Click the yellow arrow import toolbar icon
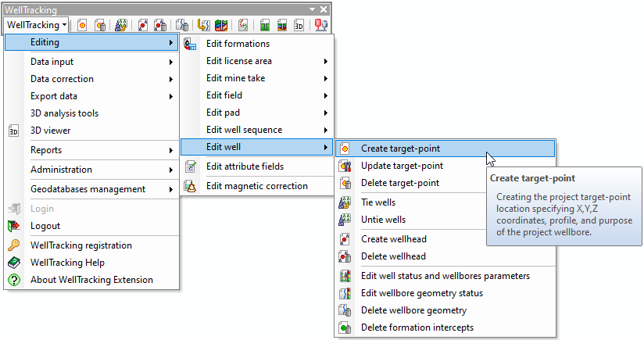This screenshot has height=340, width=644. coord(203,26)
